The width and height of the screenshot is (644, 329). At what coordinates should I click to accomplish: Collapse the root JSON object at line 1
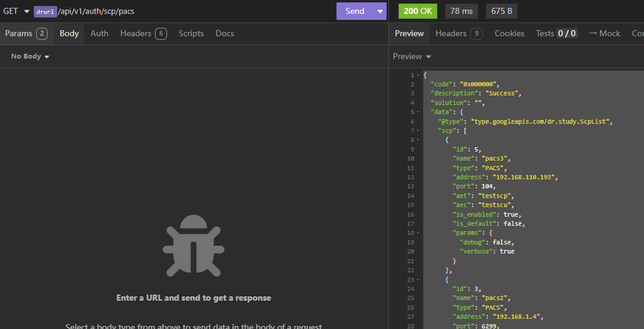coord(418,75)
